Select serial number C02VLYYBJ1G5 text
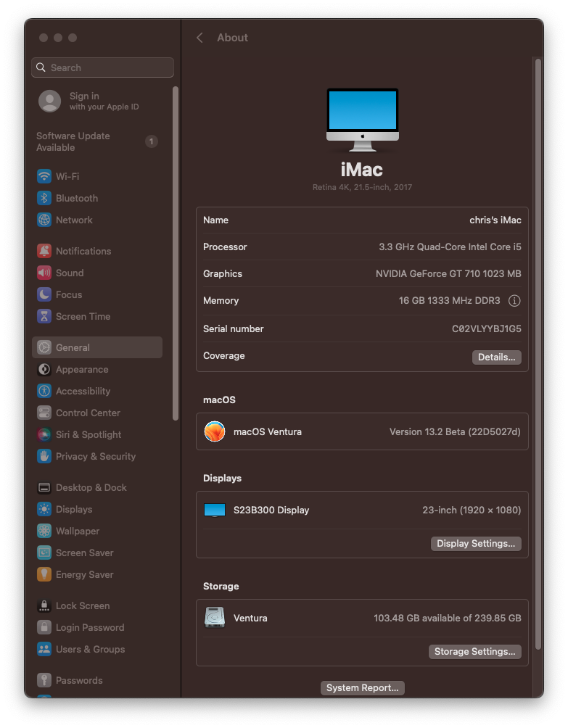The height and width of the screenshot is (728, 568). 486,329
